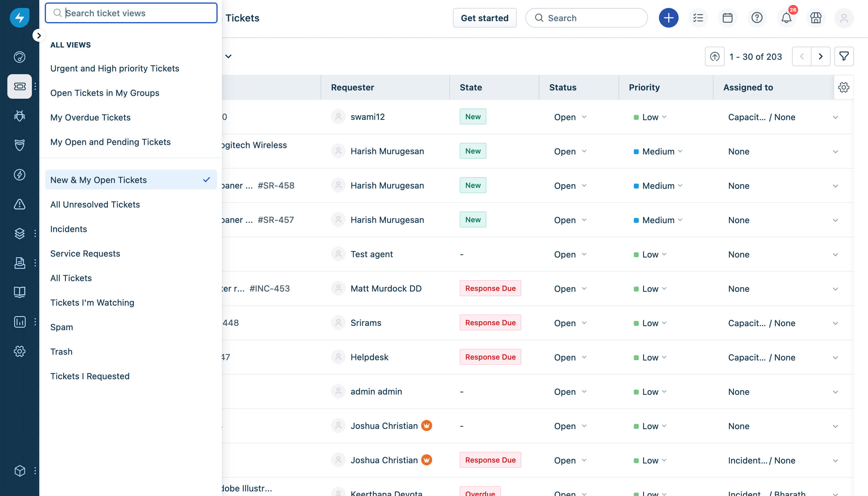Click the table column settings gear
This screenshot has height=496, width=868.
click(843, 88)
